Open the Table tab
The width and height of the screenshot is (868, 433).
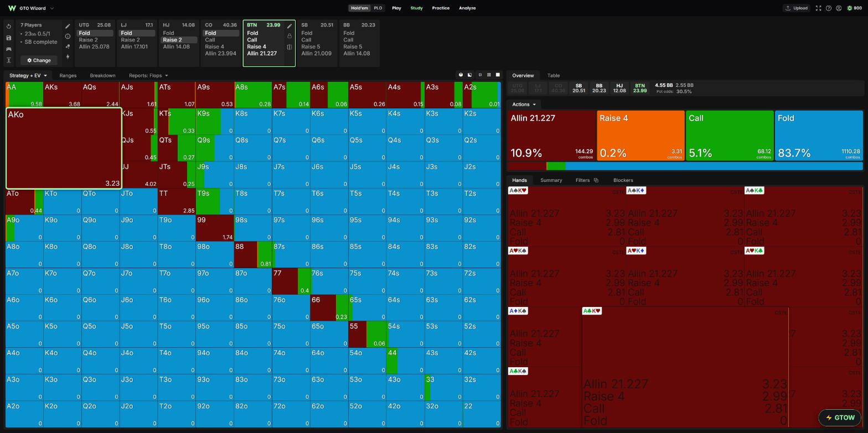[x=554, y=75]
